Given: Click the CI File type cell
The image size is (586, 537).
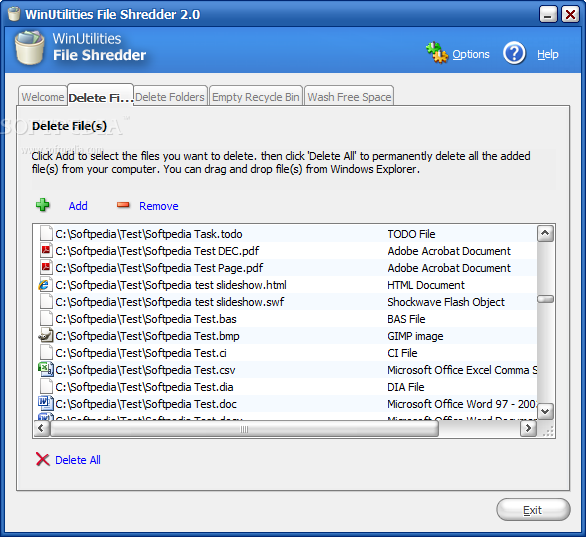Looking at the screenshot, I should point(402,353).
